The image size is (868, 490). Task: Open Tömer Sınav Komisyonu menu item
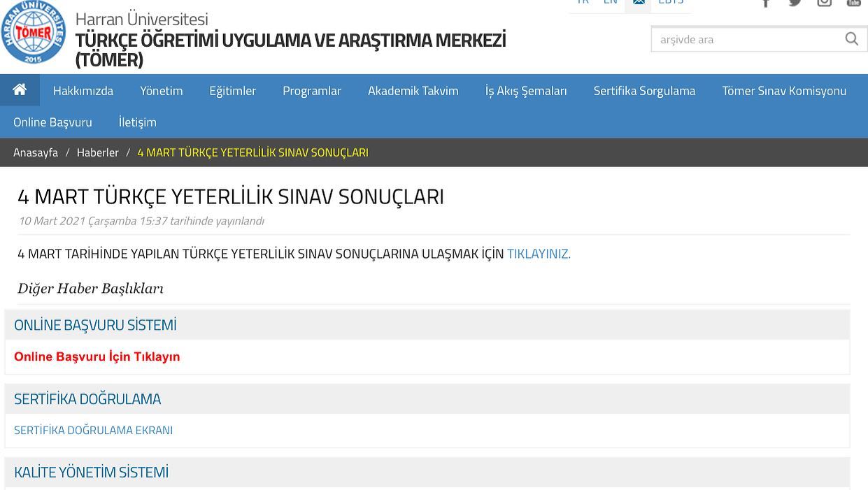(784, 91)
